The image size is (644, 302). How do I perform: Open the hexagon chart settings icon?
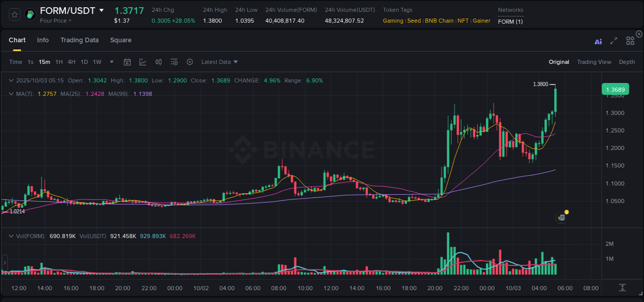[x=190, y=62]
